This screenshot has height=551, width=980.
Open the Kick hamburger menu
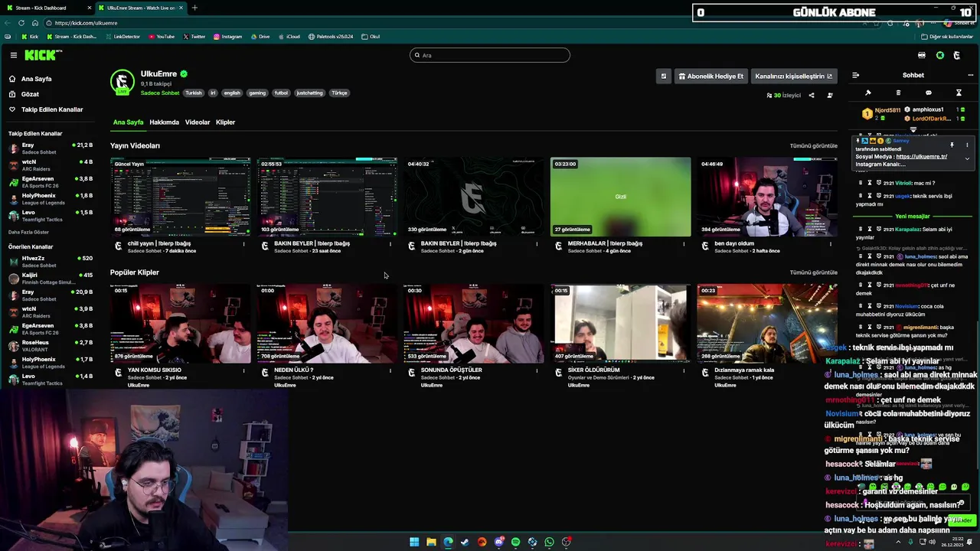[13, 55]
